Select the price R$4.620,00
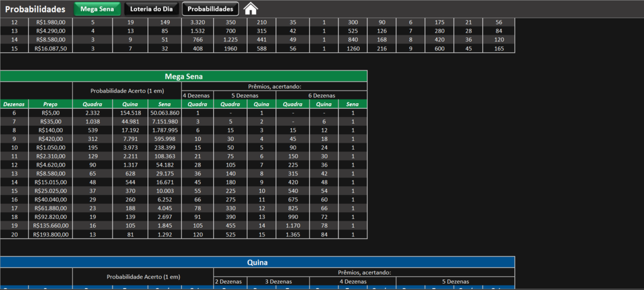This screenshot has height=290, width=644. [50, 165]
